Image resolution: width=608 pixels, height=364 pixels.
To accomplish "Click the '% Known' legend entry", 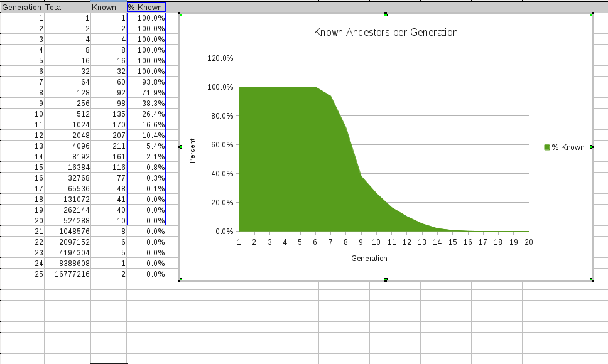I will 564,147.
